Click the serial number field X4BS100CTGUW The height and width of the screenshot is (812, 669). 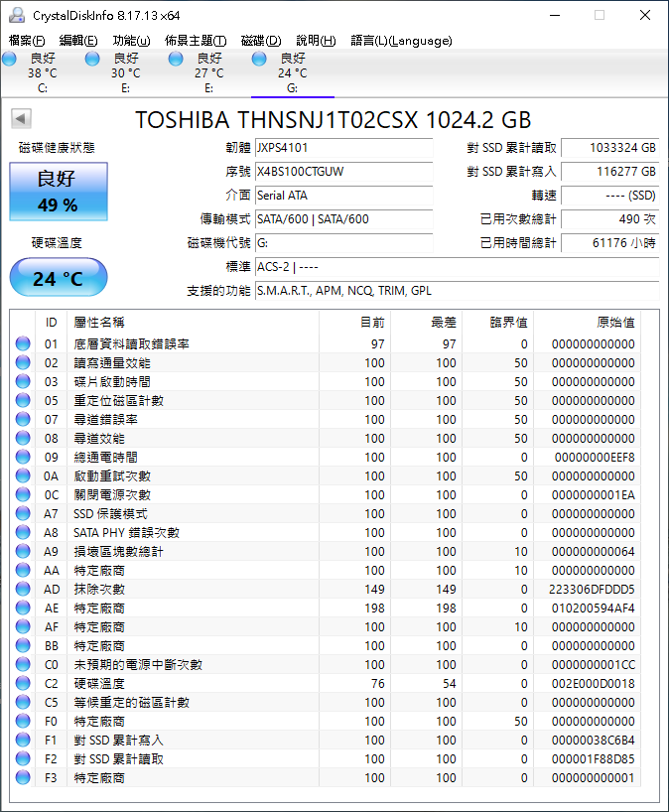tap(343, 172)
